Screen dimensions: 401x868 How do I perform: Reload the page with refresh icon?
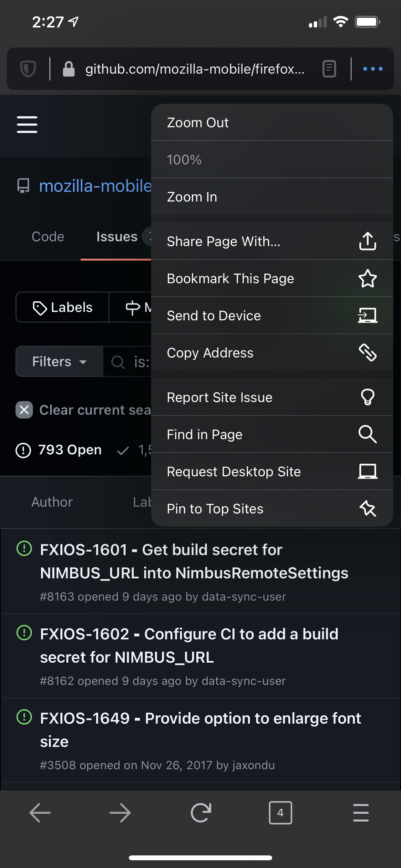tap(201, 812)
